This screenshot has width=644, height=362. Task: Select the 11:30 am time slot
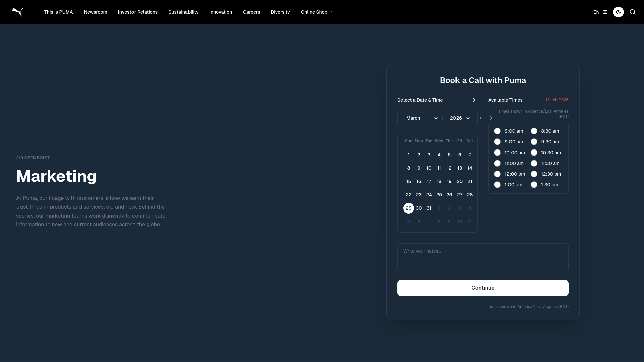[534, 163]
